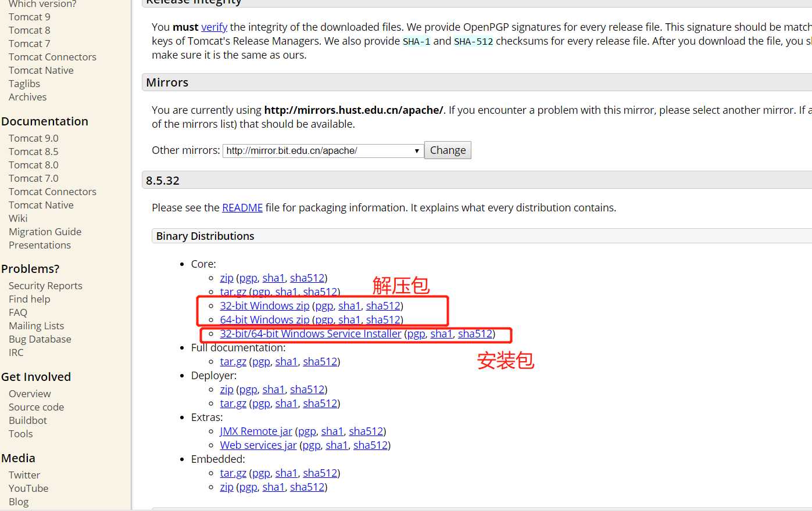
Task: Open Tomcat Connectors under Documentation section
Action: [52, 192]
